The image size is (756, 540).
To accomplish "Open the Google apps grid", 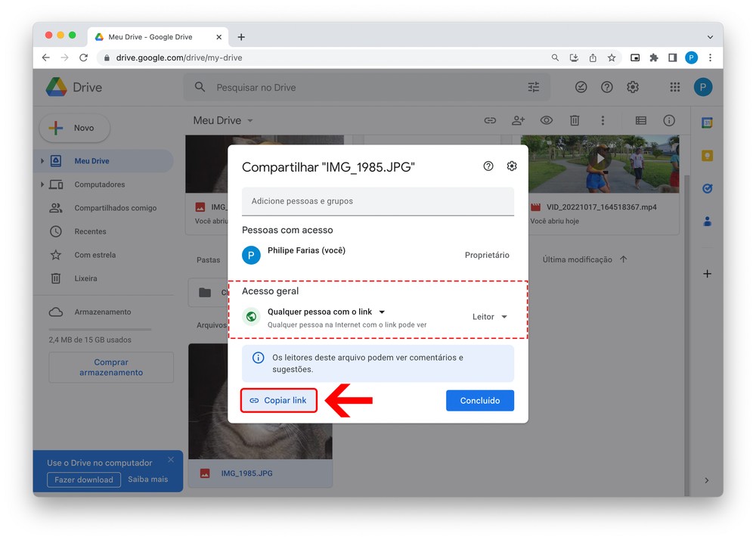I will coord(675,87).
